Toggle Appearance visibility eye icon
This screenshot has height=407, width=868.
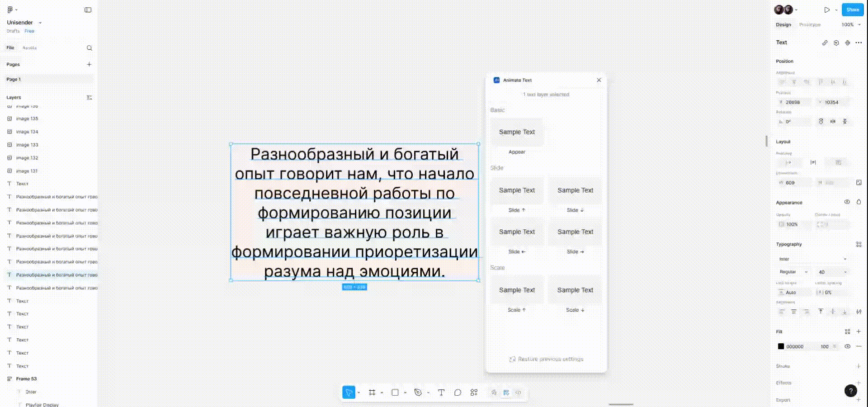tap(847, 202)
